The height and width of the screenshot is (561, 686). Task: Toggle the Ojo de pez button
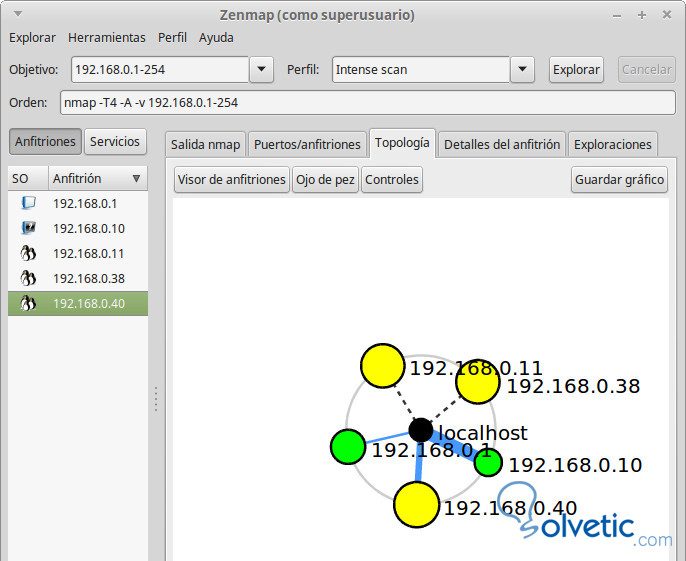[x=325, y=179]
